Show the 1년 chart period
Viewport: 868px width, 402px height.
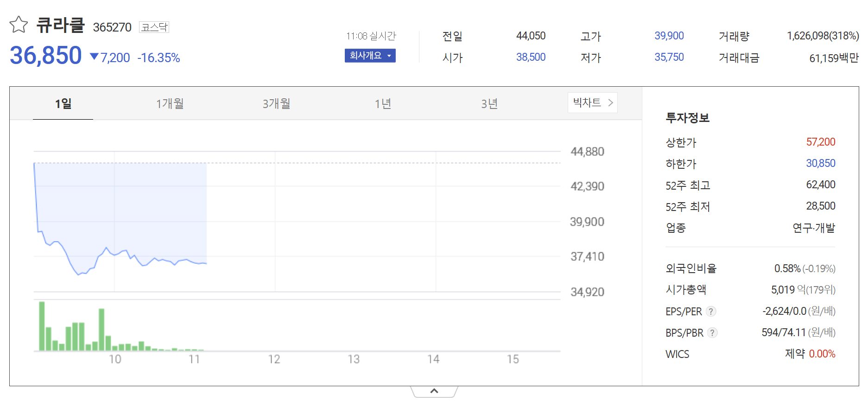[x=383, y=103]
